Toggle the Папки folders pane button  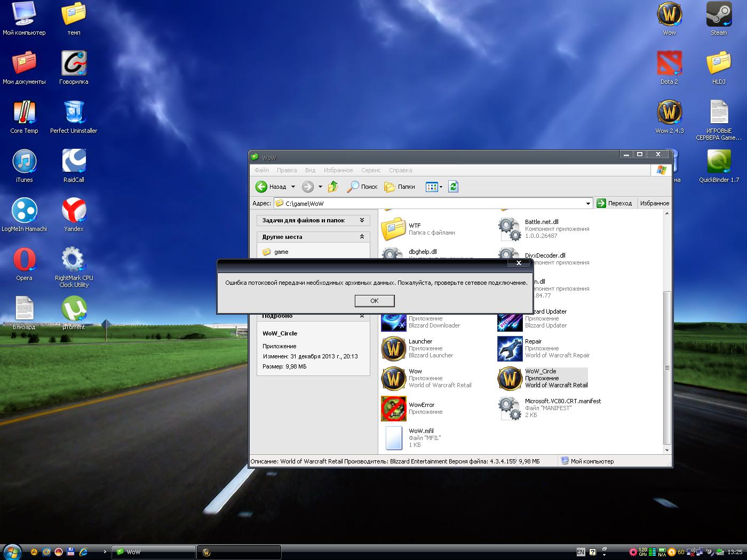(x=400, y=187)
